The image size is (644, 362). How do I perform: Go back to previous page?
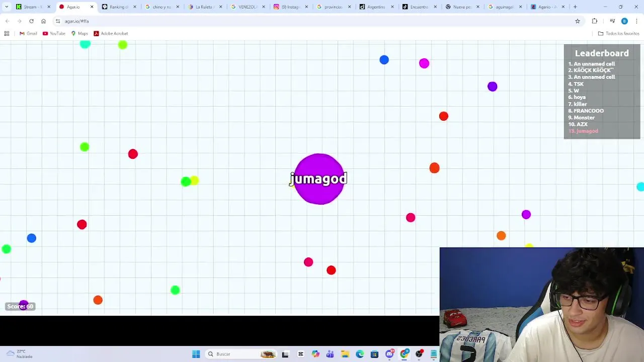pos(7,21)
